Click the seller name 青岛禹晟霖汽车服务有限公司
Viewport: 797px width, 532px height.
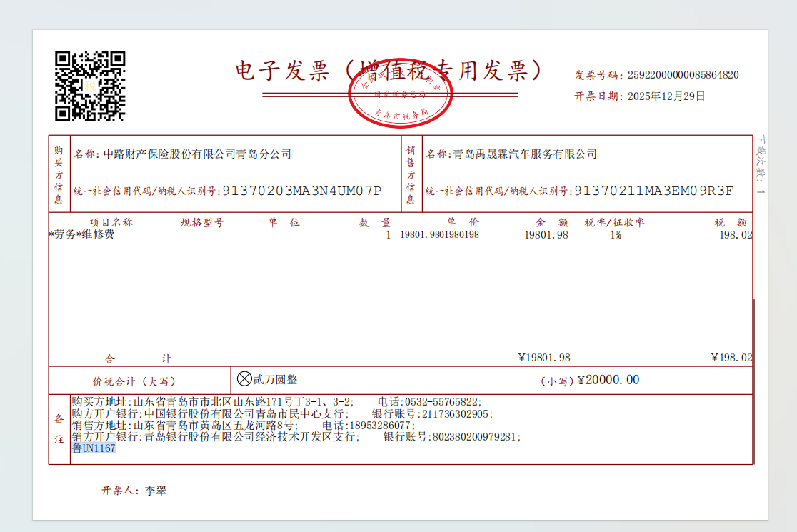525,154
